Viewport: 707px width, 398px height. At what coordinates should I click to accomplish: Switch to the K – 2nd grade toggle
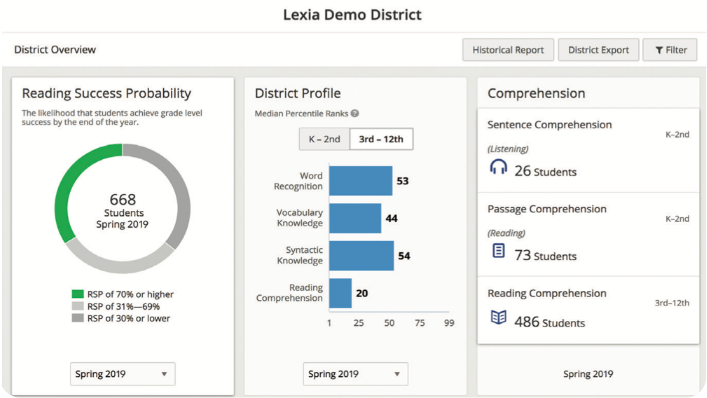[x=325, y=139]
